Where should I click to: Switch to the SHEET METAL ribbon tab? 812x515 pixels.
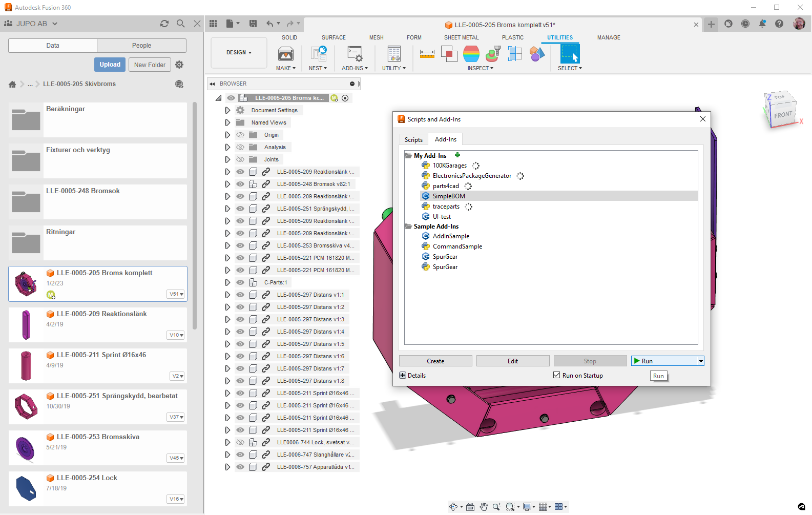[x=462, y=37]
